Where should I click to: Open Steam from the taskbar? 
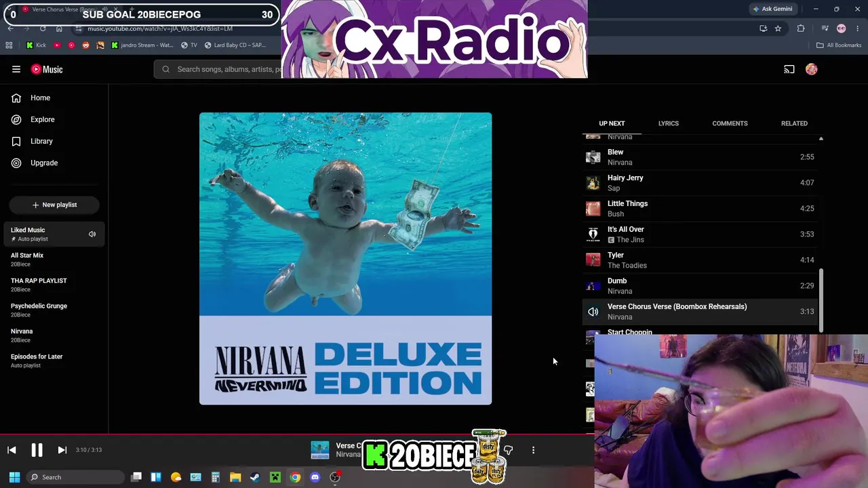point(255,477)
